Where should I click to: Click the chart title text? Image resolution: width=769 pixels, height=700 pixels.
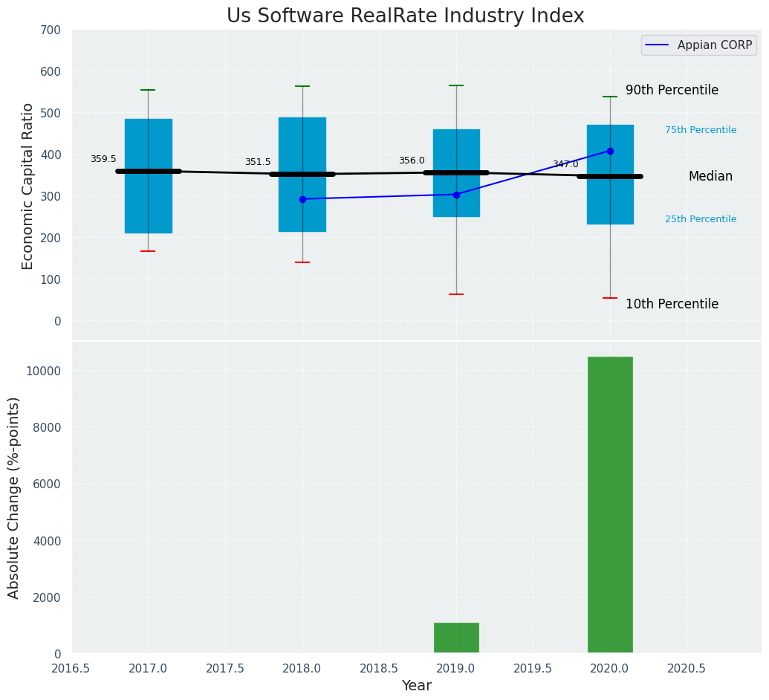coord(405,16)
